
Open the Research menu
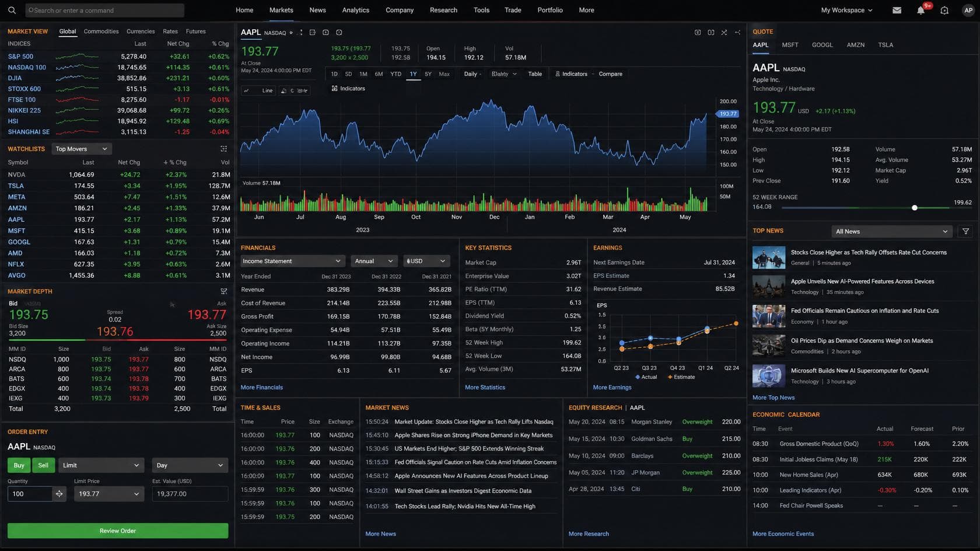(443, 11)
